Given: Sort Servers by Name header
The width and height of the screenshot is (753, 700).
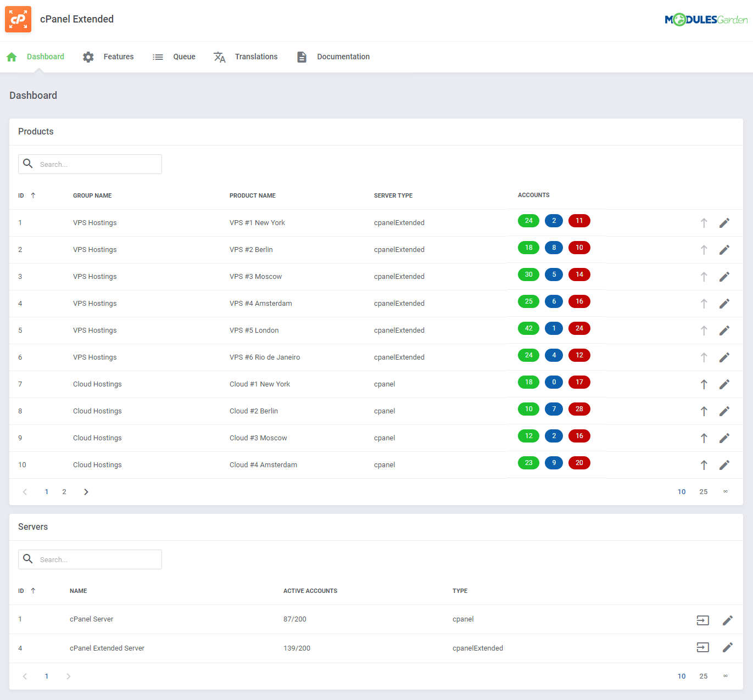Looking at the screenshot, I should pyautogui.click(x=79, y=591).
